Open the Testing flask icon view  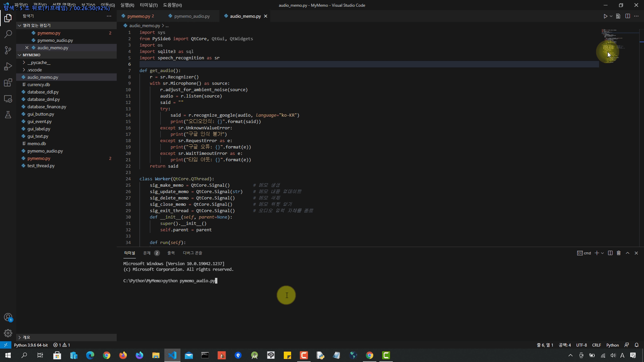[8, 115]
